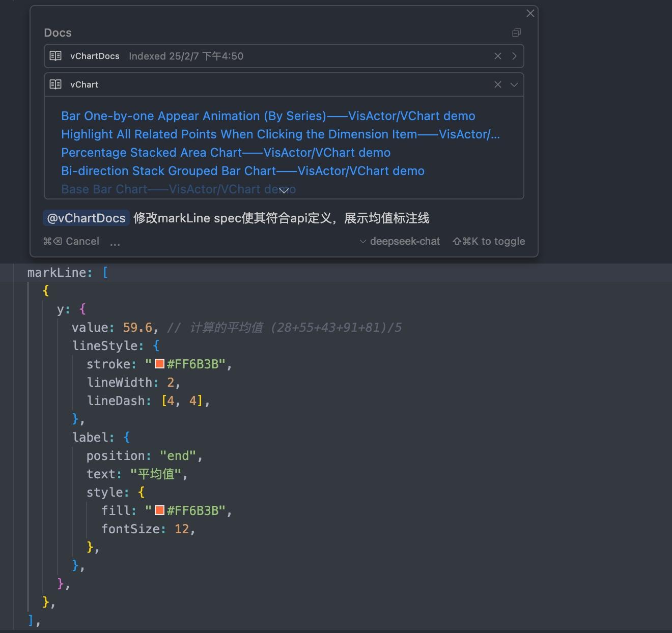
Task: Click the markLine key in code
Action: 57,273
